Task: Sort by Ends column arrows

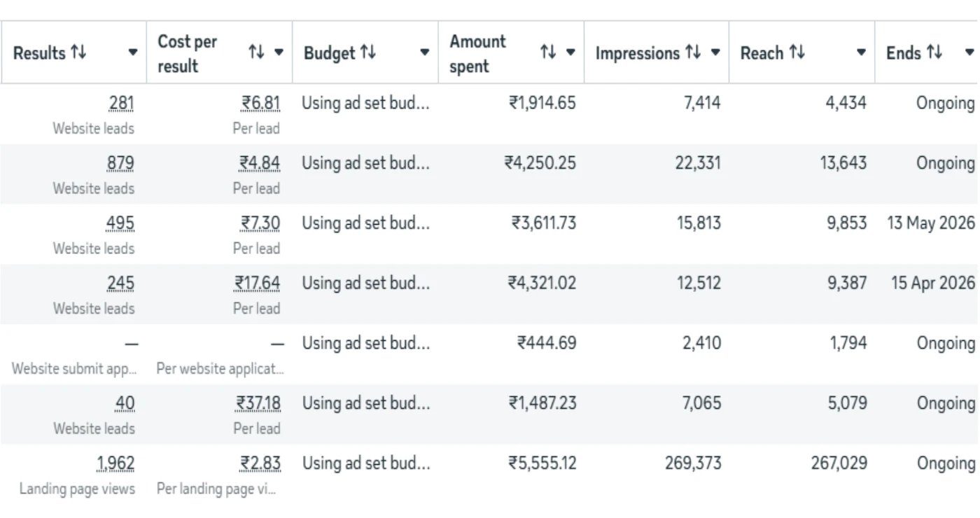Action: [934, 52]
